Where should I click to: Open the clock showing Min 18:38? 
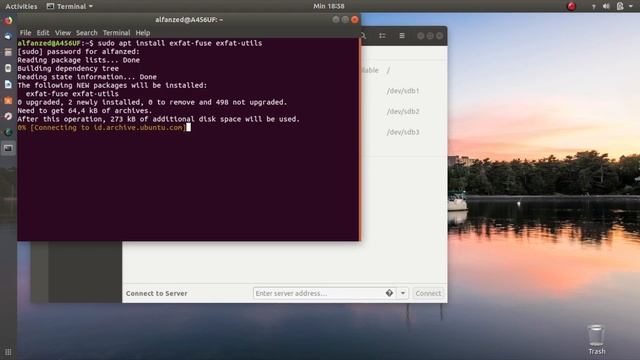329,6
